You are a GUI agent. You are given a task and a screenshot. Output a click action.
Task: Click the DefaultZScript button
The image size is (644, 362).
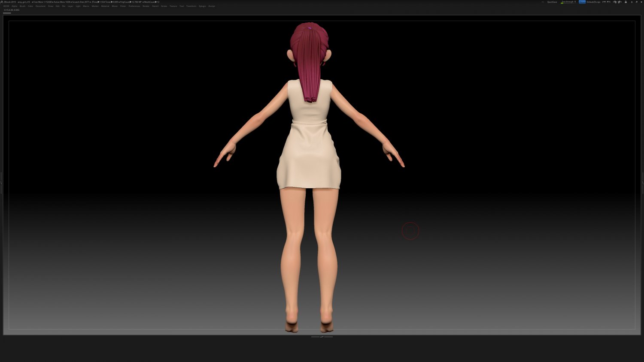click(x=594, y=2)
